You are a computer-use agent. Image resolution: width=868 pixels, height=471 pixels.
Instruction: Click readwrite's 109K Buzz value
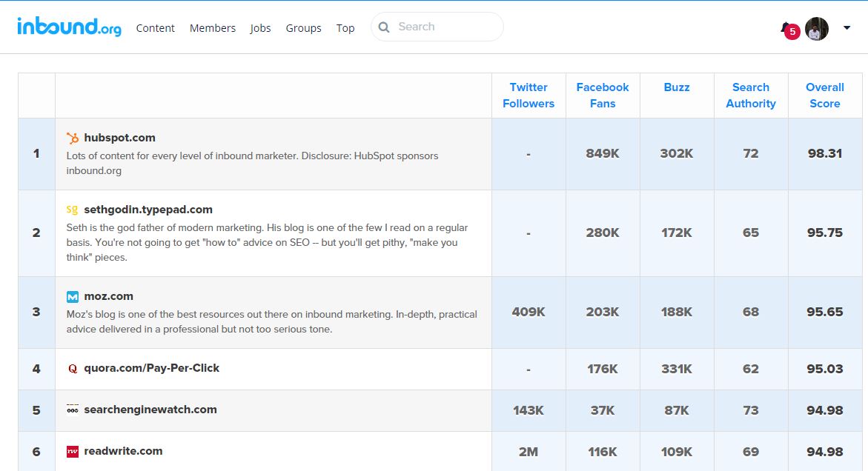pyautogui.click(x=677, y=452)
